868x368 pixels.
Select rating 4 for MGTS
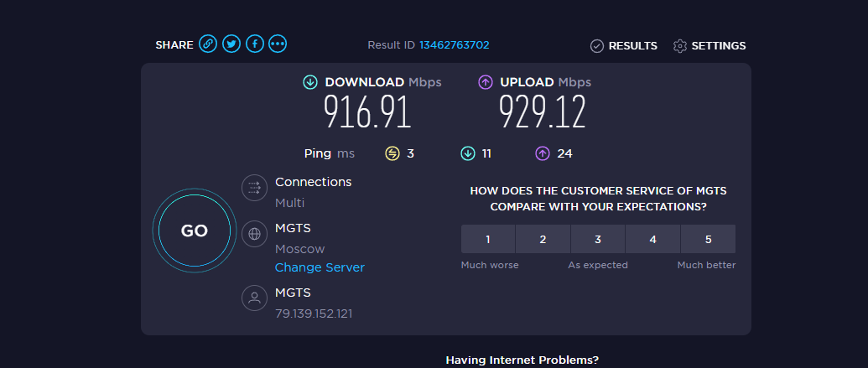(652, 240)
